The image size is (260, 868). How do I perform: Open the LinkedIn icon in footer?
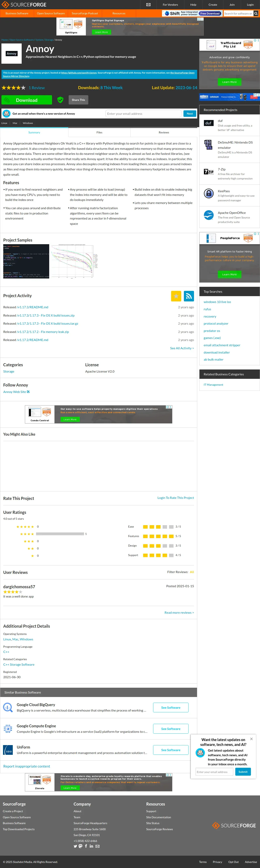(x=91, y=846)
